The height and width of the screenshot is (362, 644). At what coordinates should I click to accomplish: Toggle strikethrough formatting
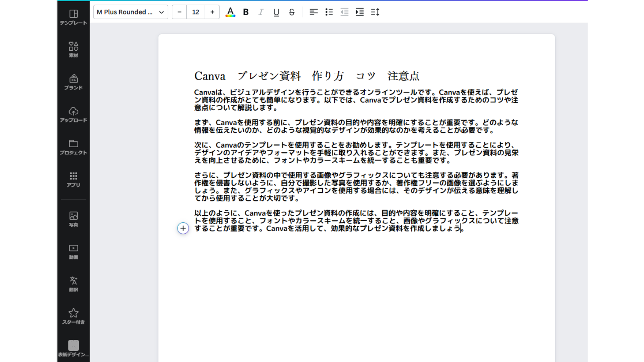pyautogui.click(x=292, y=12)
